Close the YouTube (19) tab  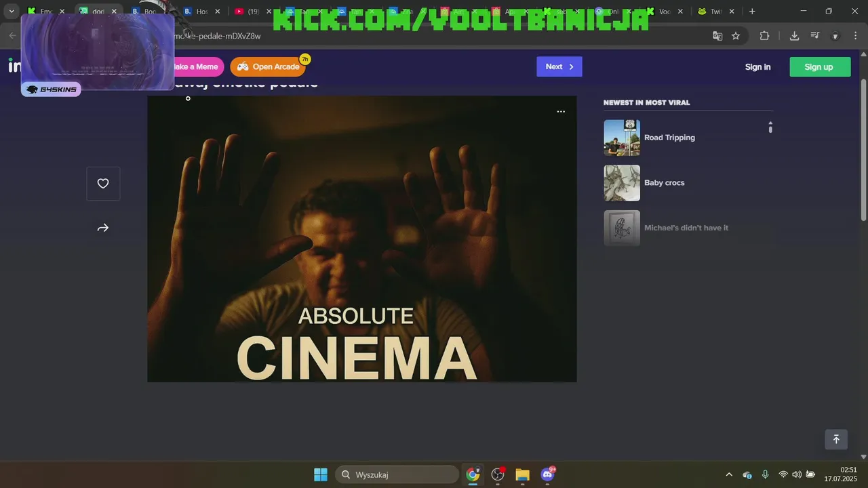pos(269,12)
